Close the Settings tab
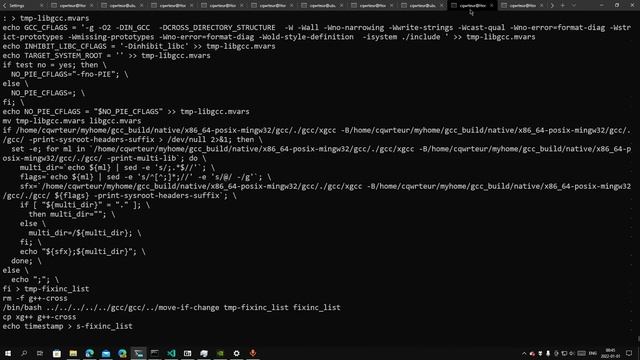Screen dimensions: 640x360 (42, 6)
